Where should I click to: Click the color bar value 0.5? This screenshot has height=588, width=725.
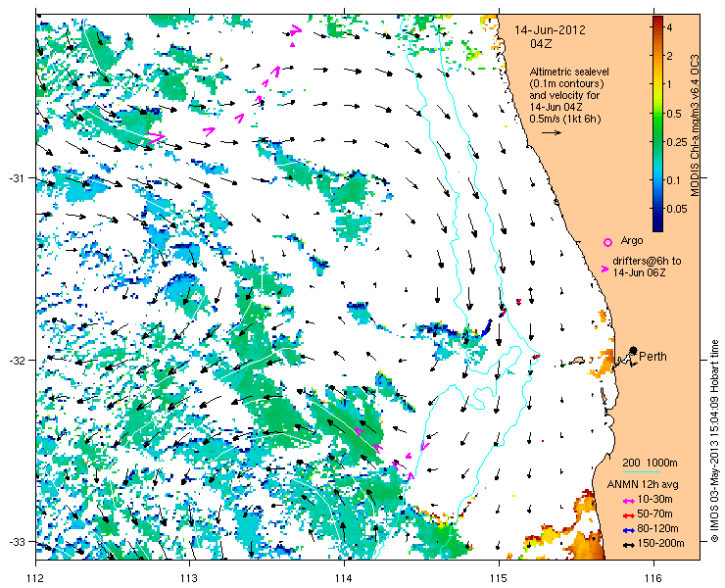coord(672,114)
